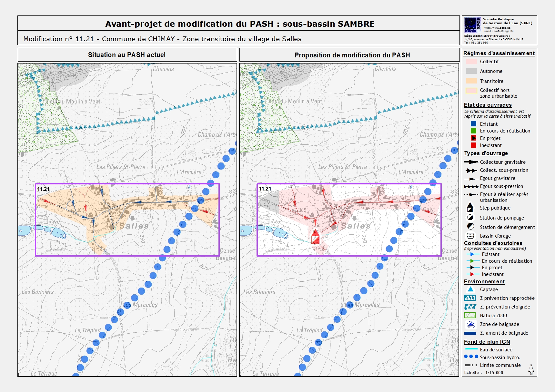Click the Step publique legend icon

pos(470,207)
